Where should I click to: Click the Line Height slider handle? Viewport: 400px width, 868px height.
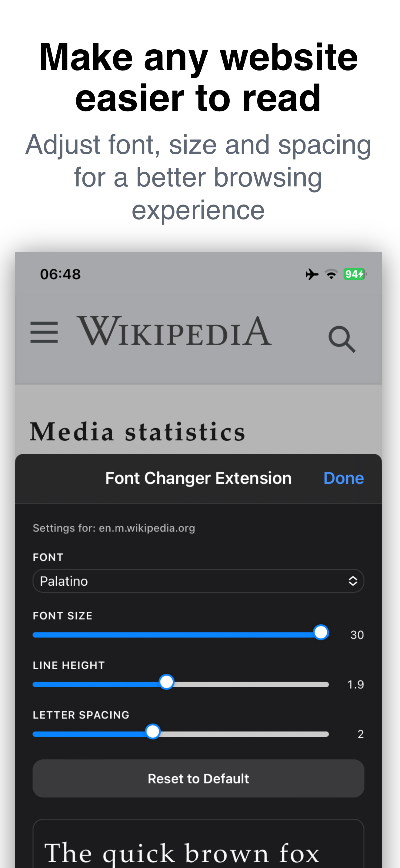167,682
